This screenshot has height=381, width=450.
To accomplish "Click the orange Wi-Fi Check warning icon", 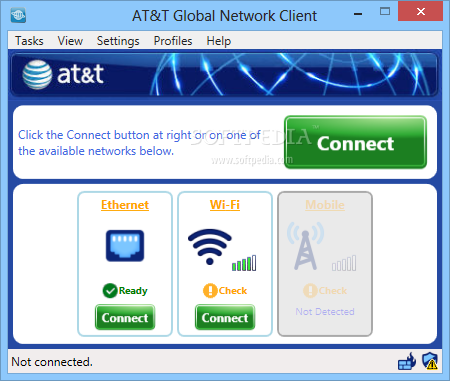I will (210, 291).
